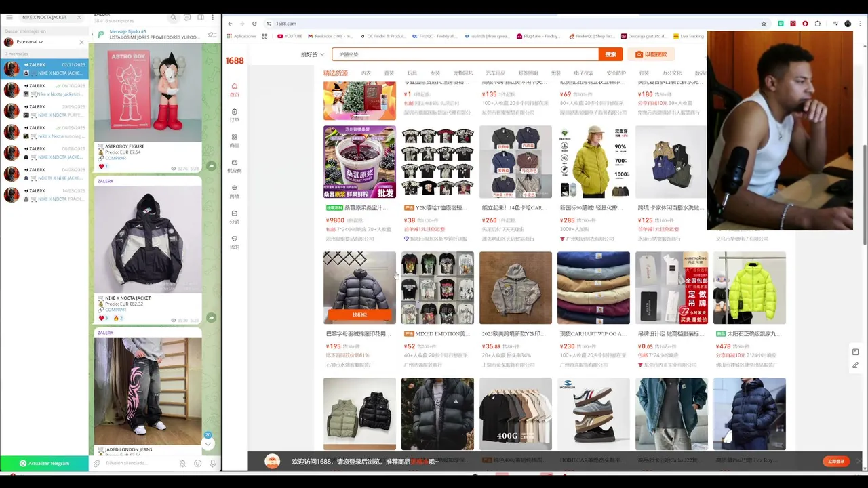Toggle the Telegram right sidebar panel icon
The height and width of the screenshot is (488, 868).
pos(199,17)
